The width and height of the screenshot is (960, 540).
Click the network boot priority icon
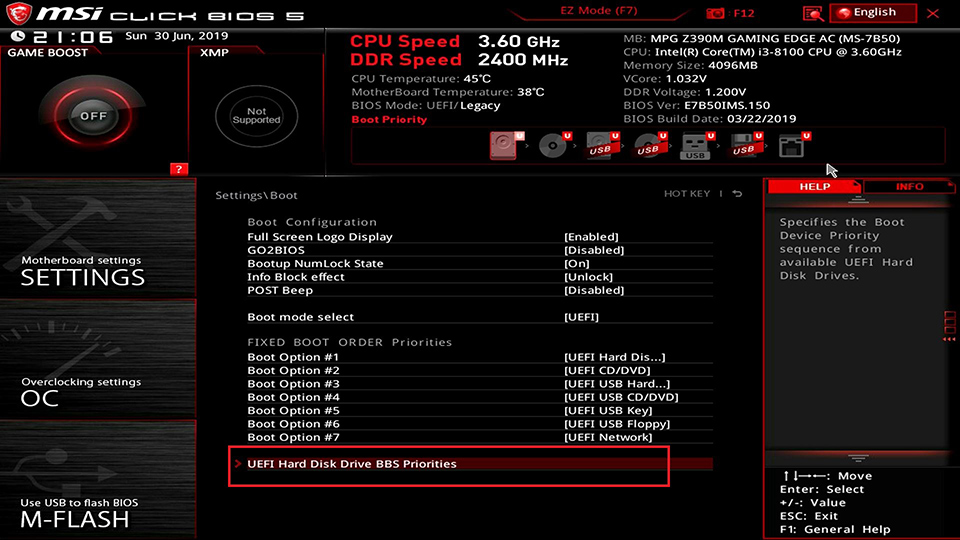click(x=792, y=146)
